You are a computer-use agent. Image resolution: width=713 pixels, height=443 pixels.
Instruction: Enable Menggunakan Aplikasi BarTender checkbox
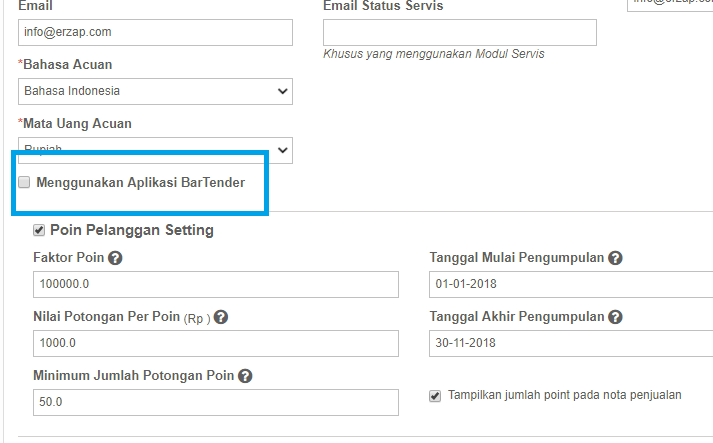click(24, 182)
